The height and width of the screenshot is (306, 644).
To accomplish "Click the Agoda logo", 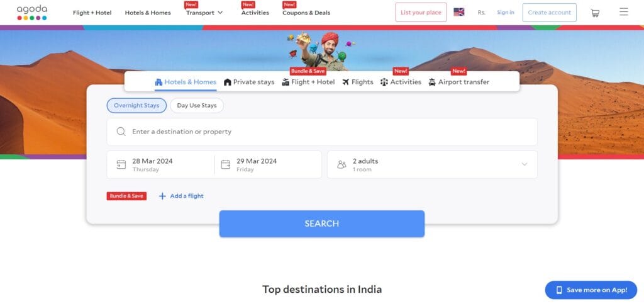I will (32, 13).
